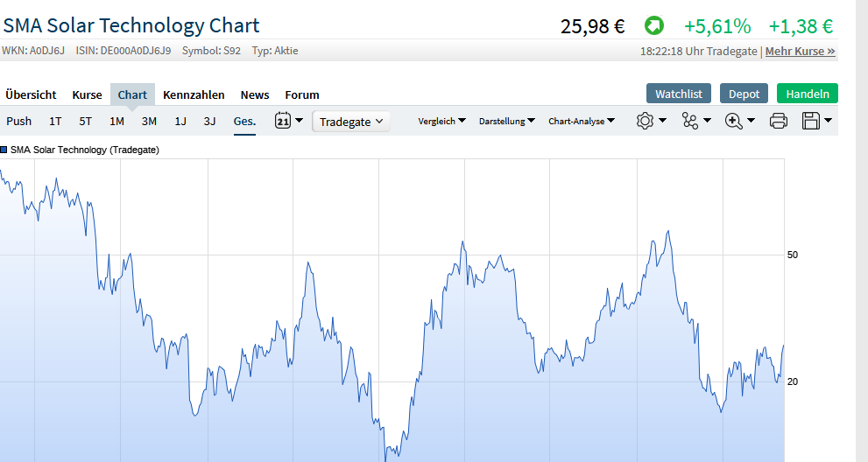The width and height of the screenshot is (868, 462).
Task: Expand the save icon dropdown arrow
Action: 828,120
